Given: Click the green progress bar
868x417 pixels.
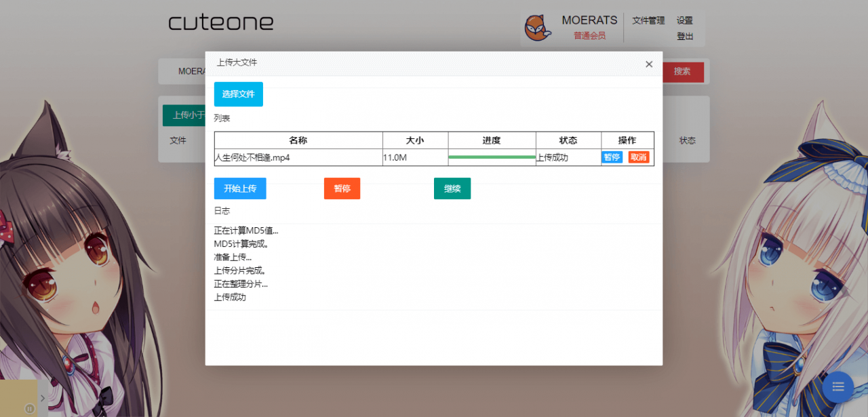Looking at the screenshot, I should (x=492, y=157).
